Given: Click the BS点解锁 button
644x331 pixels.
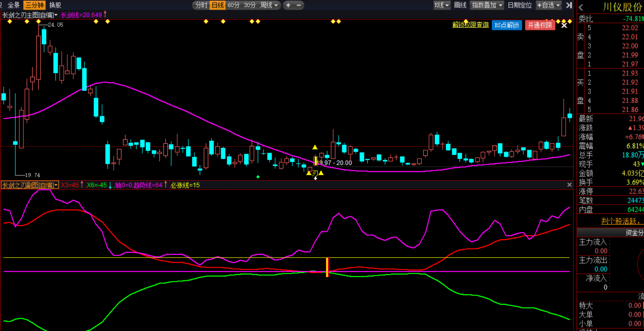Looking at the screenshot, I should tap(506, 25).
